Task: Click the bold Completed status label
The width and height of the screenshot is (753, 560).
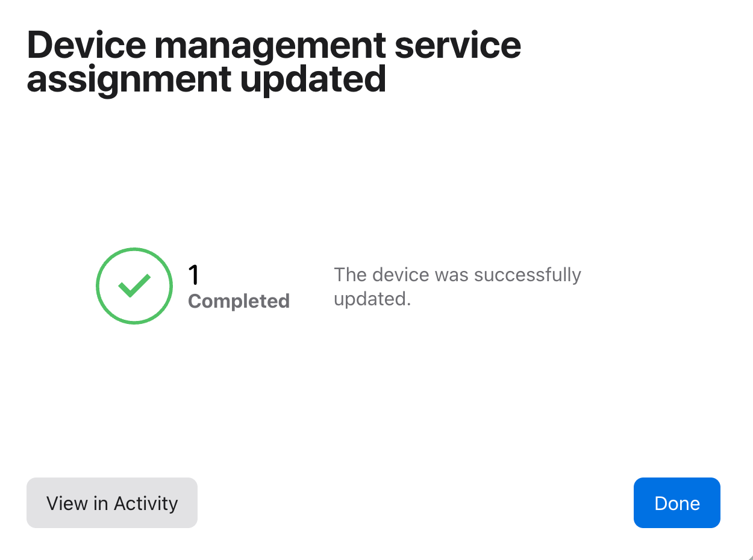Action: point(239,300)
